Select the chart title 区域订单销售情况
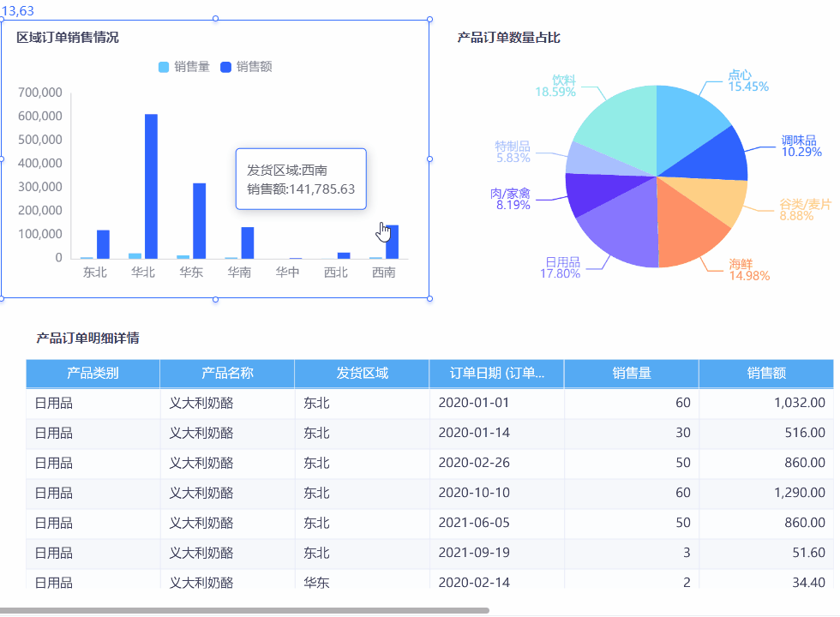This screenshot has width=840, height=617. (x=68, y=38)
